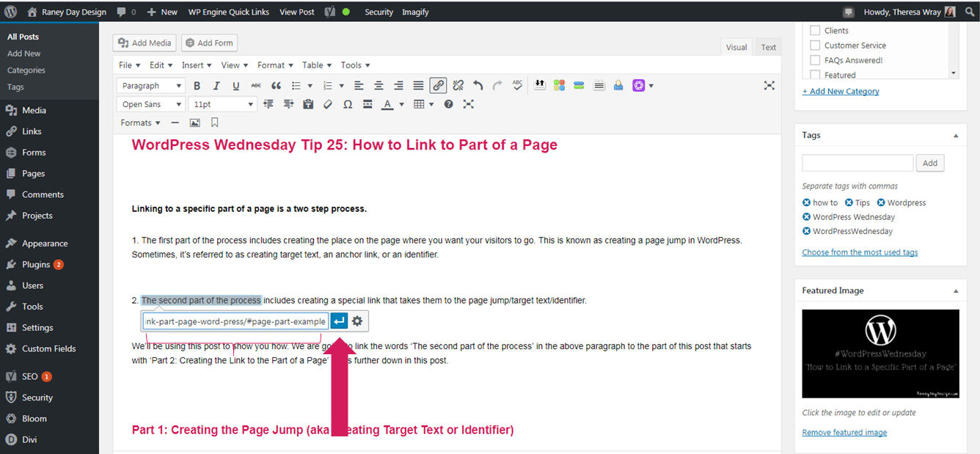The width and height of the screenshot is (980, 454).
Task: Toggle distraction-free mode at toolbar right
Action: pos(769,86)
